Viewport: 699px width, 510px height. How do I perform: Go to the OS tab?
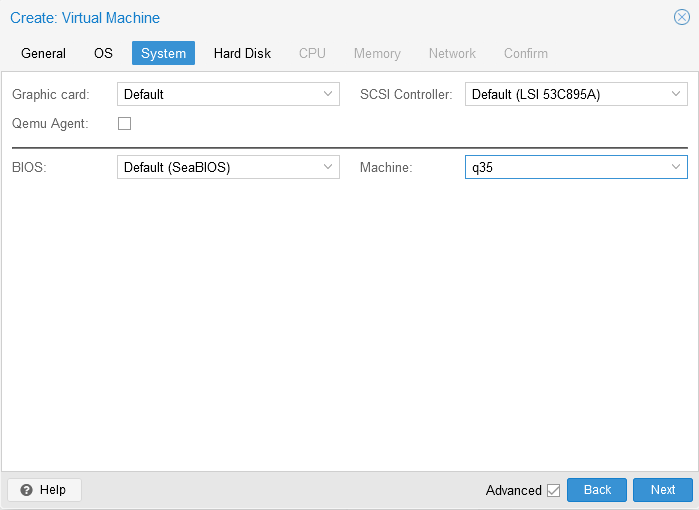click(103, 53)
